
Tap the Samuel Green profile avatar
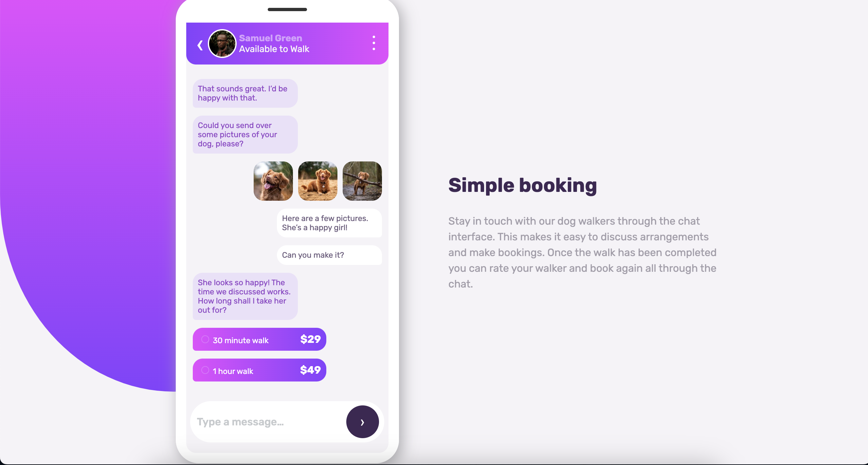(224, 43)
